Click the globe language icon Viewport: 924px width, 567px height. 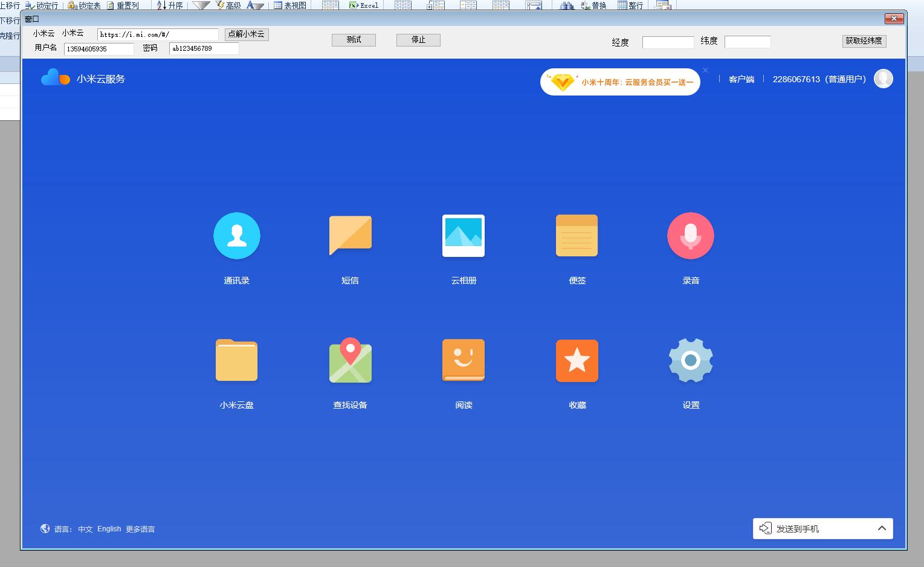pos(45,528)
